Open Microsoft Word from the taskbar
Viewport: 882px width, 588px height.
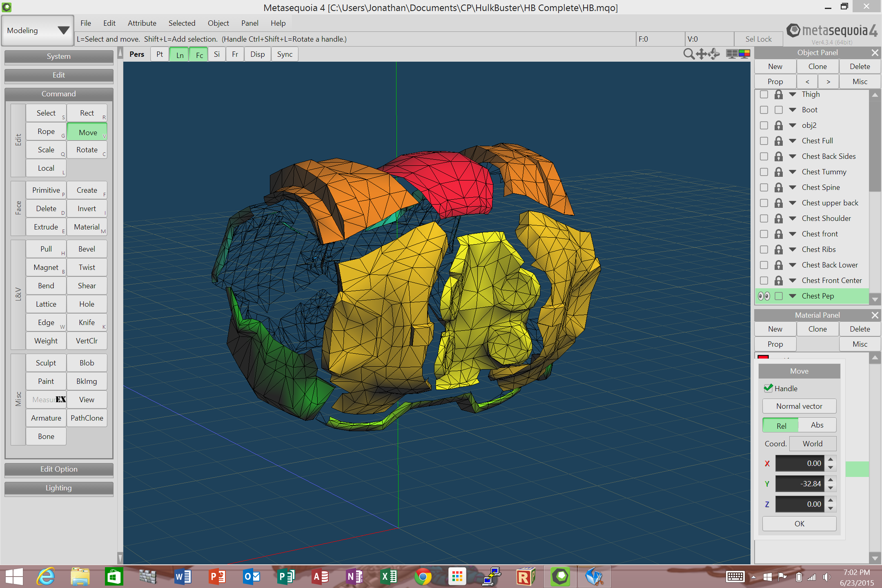pyautogui.click(x=183, y=577)
